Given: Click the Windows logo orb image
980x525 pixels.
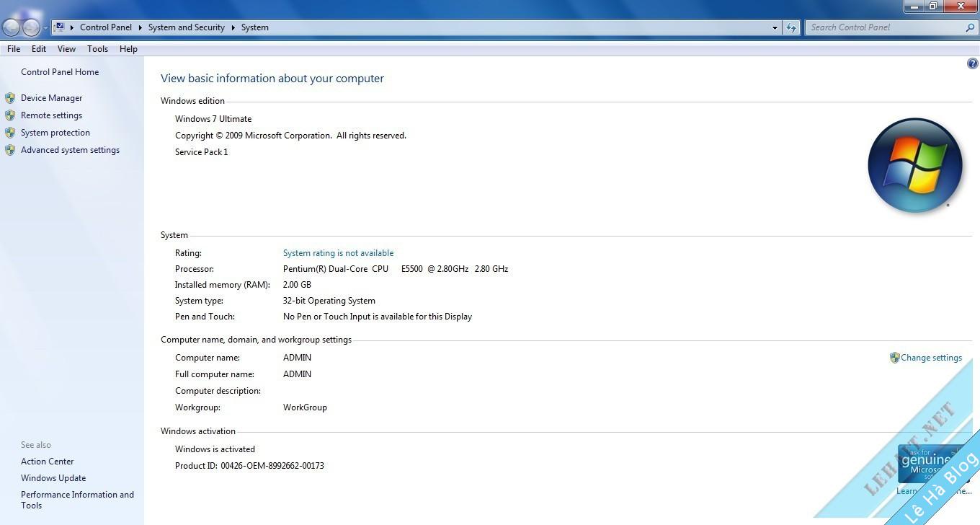Looking at the screenshot, I should point(915,166).
